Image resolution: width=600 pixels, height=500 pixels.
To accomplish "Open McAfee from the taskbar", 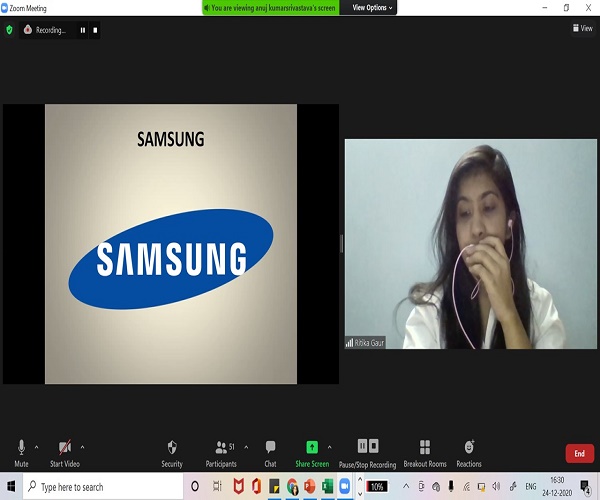I will [x=239, y=486].
